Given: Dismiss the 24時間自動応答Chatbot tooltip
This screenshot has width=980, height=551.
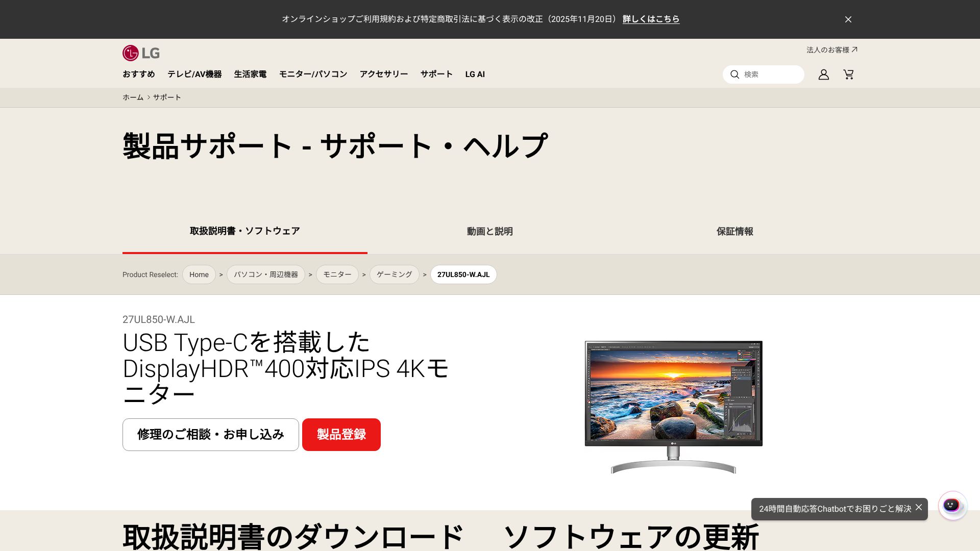Looking at the screenshot, I should point(919,507).
